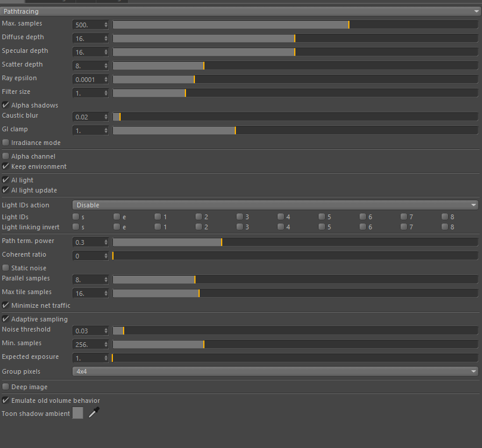The image size is (482, 448).
Task: Click the Coherent ratio stepper arrows
Action: [106, 255]
